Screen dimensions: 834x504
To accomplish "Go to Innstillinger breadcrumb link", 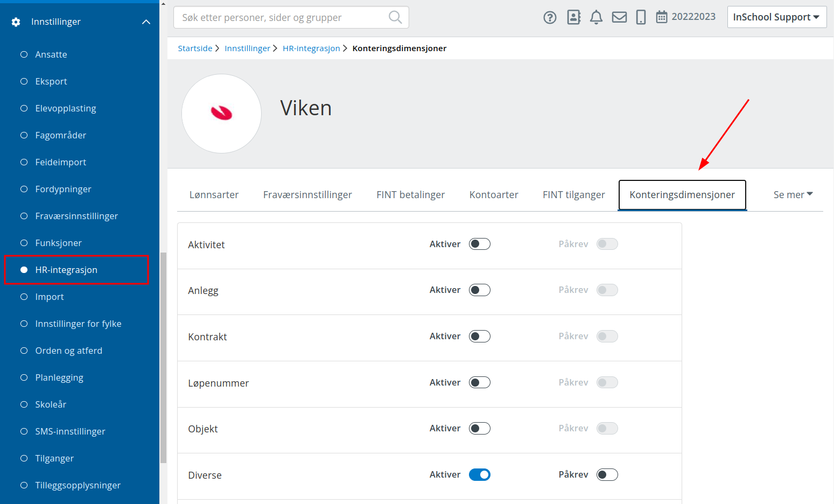I will click(x=248, y=48).
